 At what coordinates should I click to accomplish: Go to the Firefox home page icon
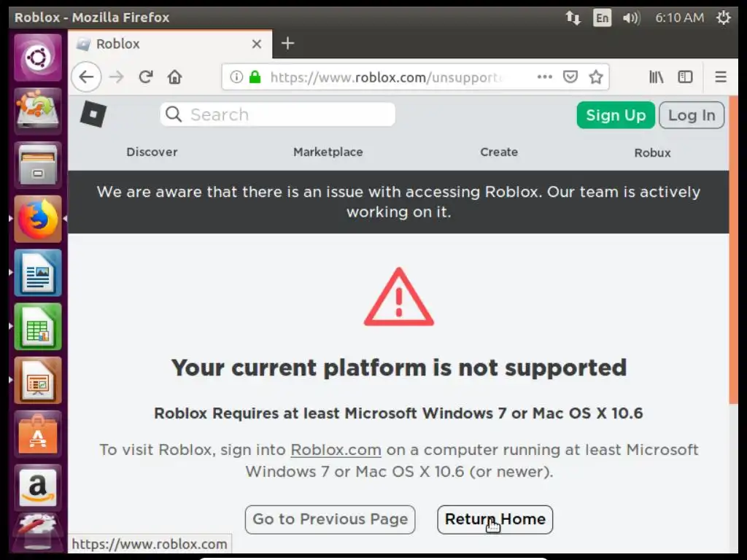point(174,77)
